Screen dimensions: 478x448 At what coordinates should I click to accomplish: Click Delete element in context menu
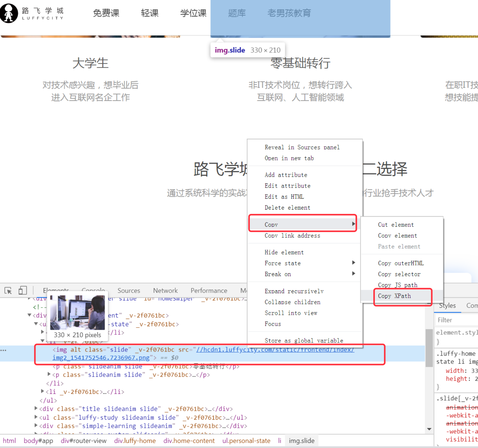(287, 208)
